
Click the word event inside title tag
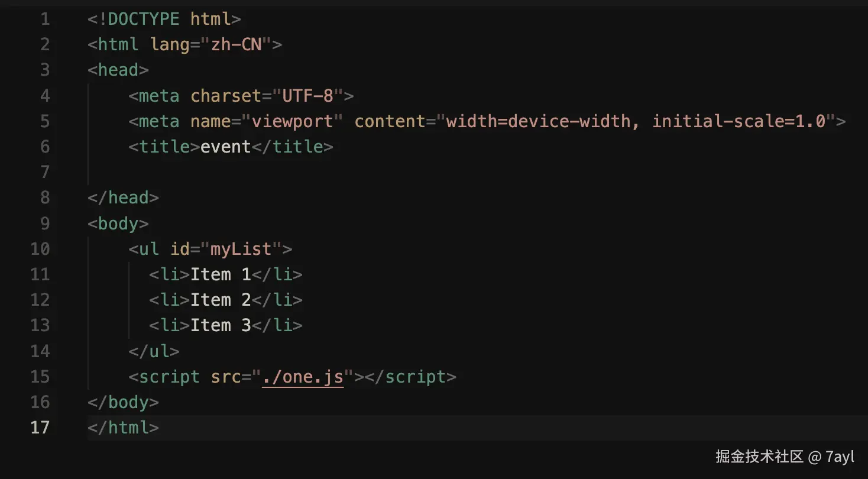click(226, 147)
